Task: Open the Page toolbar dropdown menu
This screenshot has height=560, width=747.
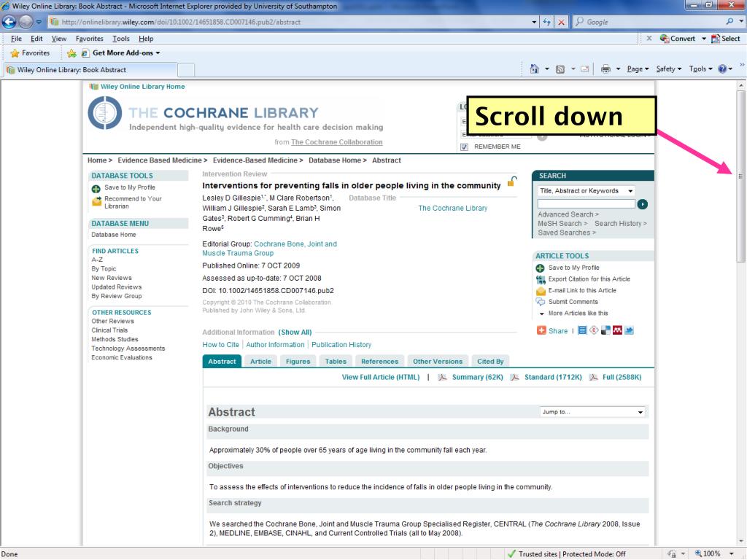Action: coord(638,69)
